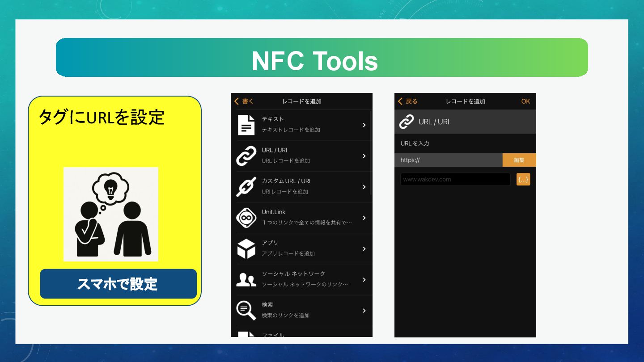Open chevron on カスタム URL / URI row
Viewport: 644px width, 362px height.
pos(364,187)
